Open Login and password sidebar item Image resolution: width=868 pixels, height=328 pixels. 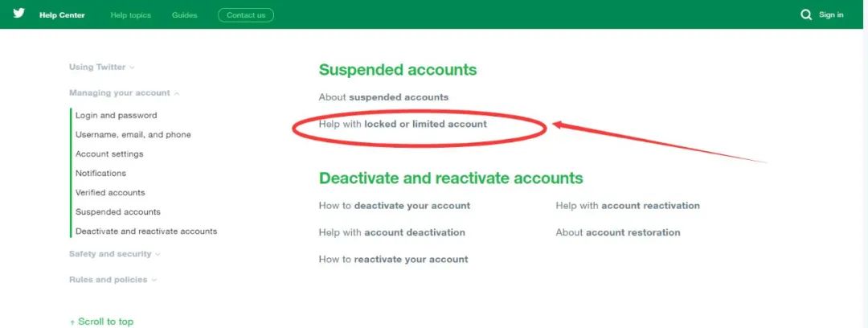[x=117, y=116]
